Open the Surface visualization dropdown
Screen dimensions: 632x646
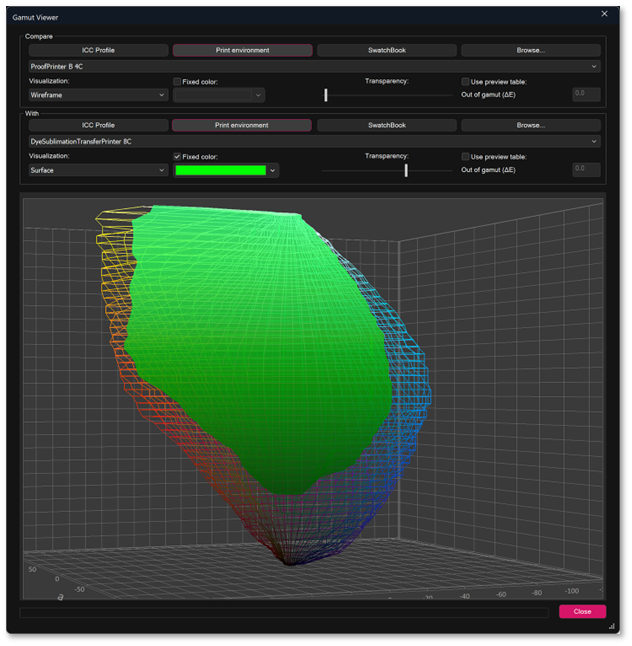[98, 170]
